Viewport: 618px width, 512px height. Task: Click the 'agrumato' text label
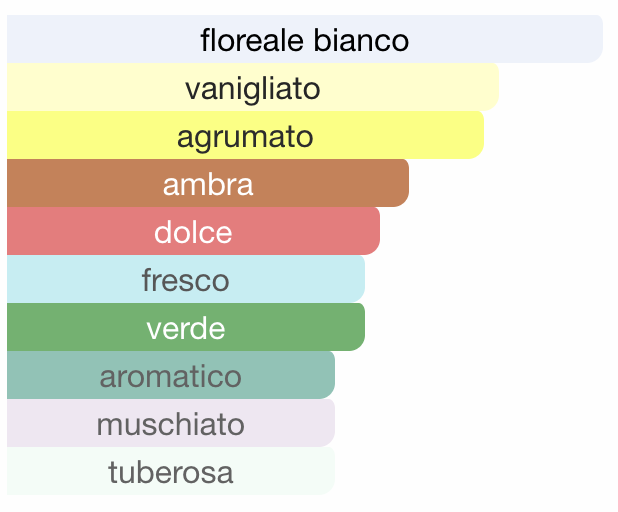click(245, 139)
